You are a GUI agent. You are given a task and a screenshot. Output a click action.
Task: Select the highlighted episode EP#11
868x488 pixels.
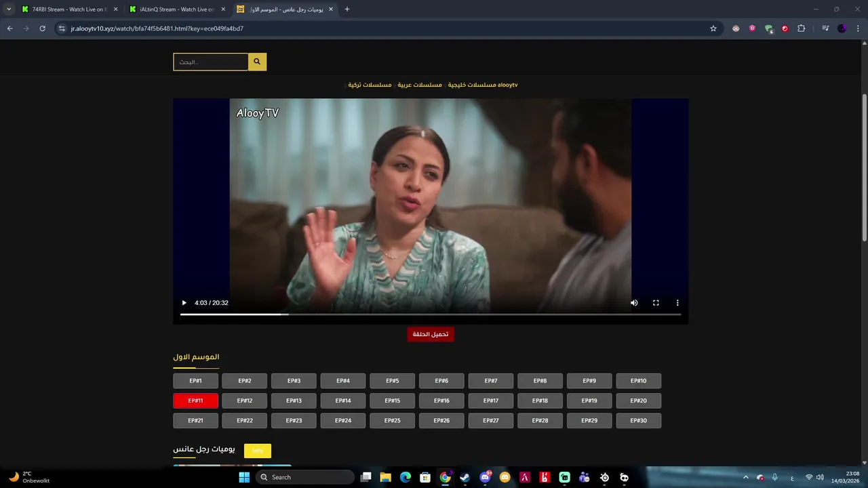pos(195,401)
